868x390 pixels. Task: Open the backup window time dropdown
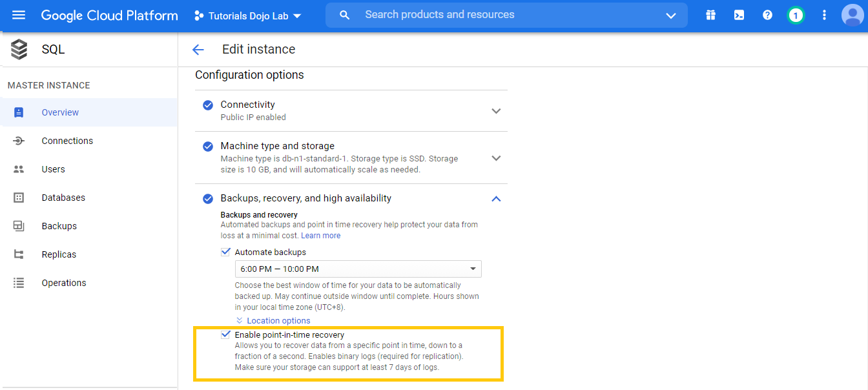[358, 269]
